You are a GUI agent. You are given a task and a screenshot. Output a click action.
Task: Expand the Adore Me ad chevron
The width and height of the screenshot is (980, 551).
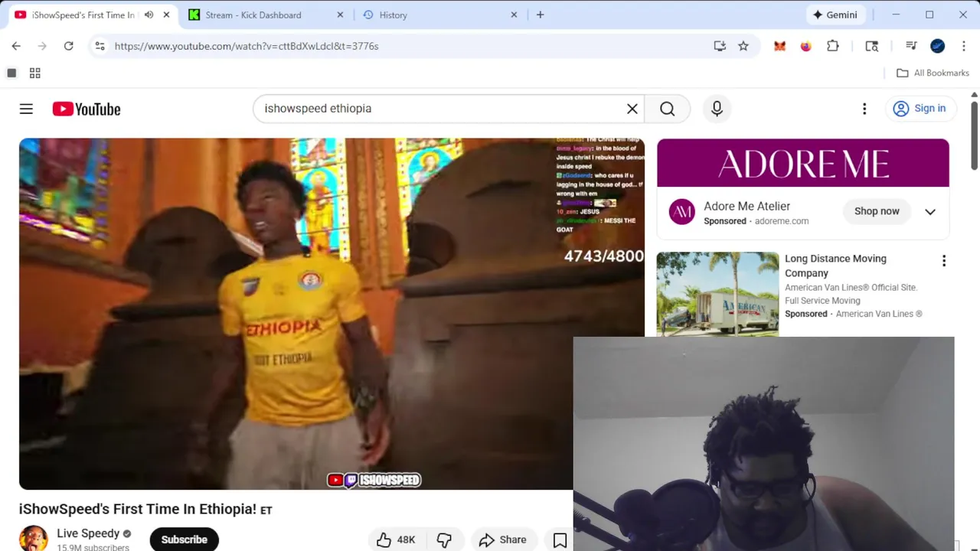coord(930,212)
